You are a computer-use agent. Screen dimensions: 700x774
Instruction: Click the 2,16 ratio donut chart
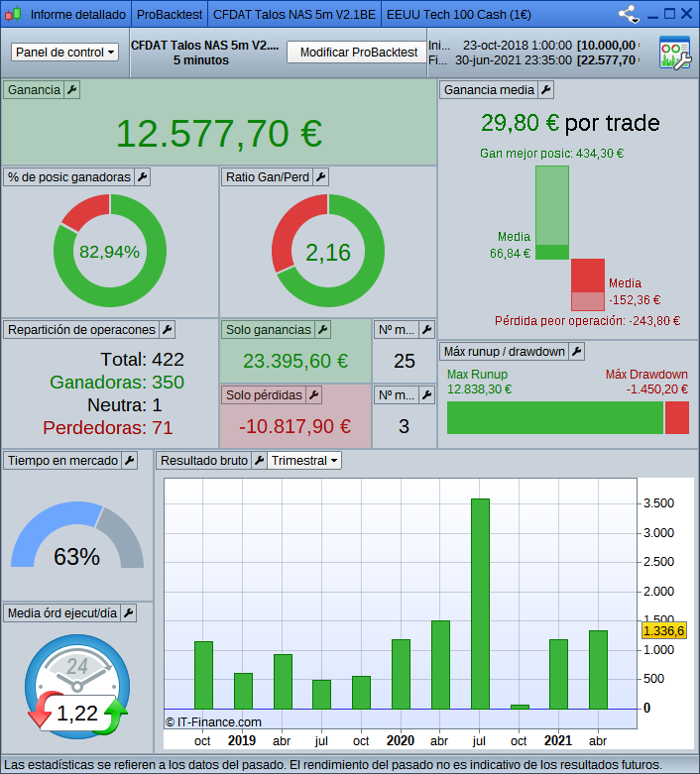328,251
